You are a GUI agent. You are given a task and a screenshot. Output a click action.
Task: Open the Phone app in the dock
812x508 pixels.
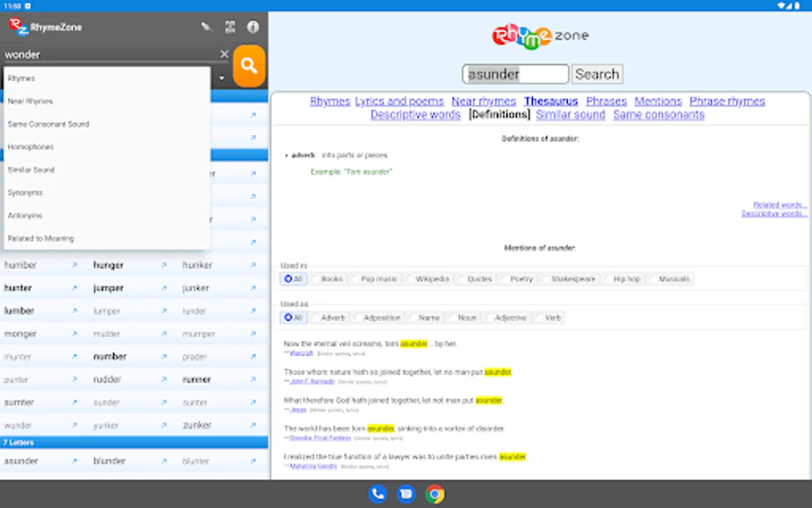pyautogui.click(x=378, y=494)
